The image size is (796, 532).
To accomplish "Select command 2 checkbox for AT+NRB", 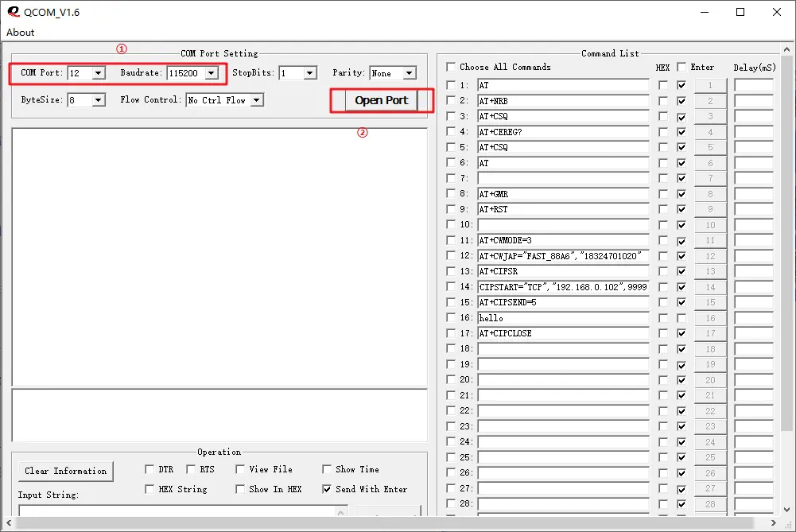I will click(451, 100).
